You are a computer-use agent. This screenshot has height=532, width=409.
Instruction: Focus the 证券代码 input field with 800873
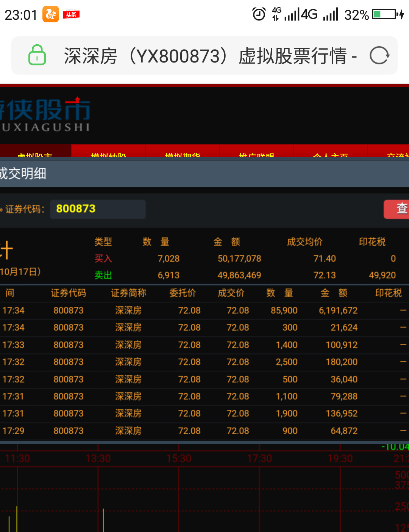pos(98,209)
